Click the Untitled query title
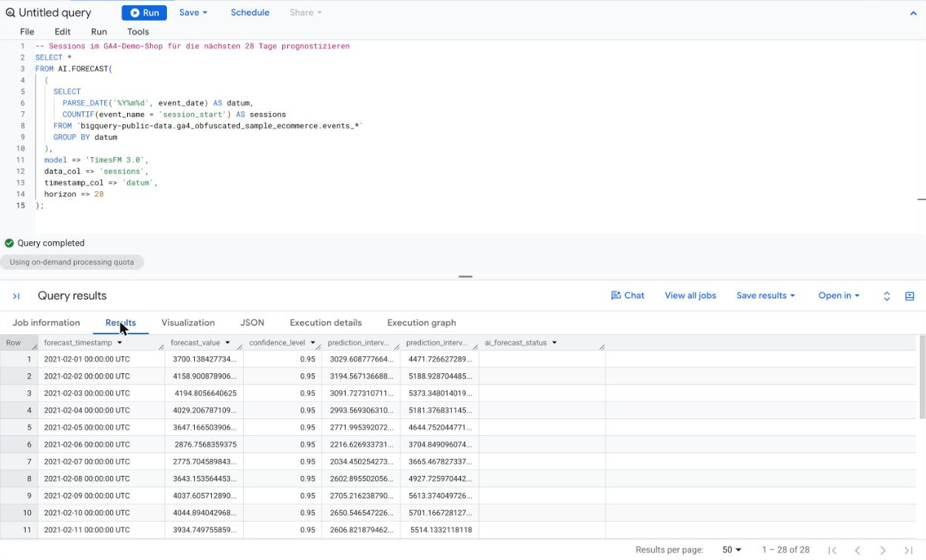 55,13
